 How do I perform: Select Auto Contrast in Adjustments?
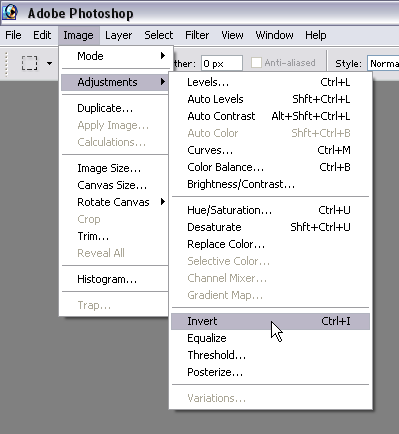point(270,116)
